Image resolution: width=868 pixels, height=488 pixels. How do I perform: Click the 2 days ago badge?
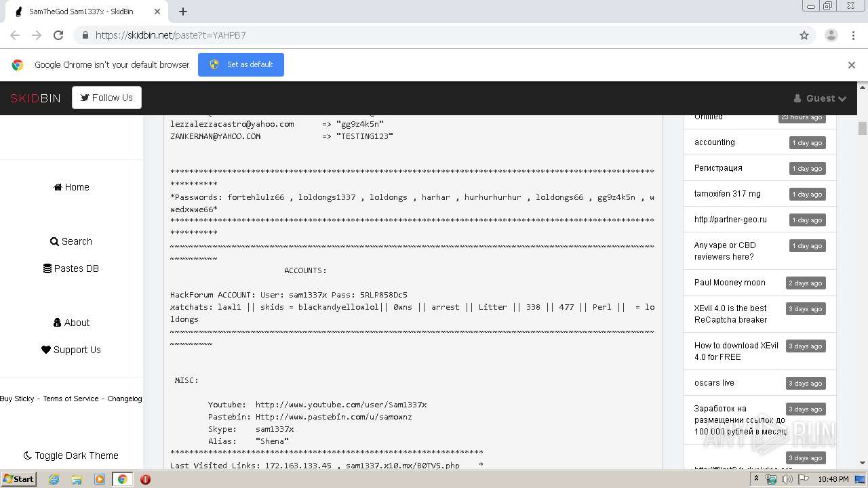coord(806,283)
